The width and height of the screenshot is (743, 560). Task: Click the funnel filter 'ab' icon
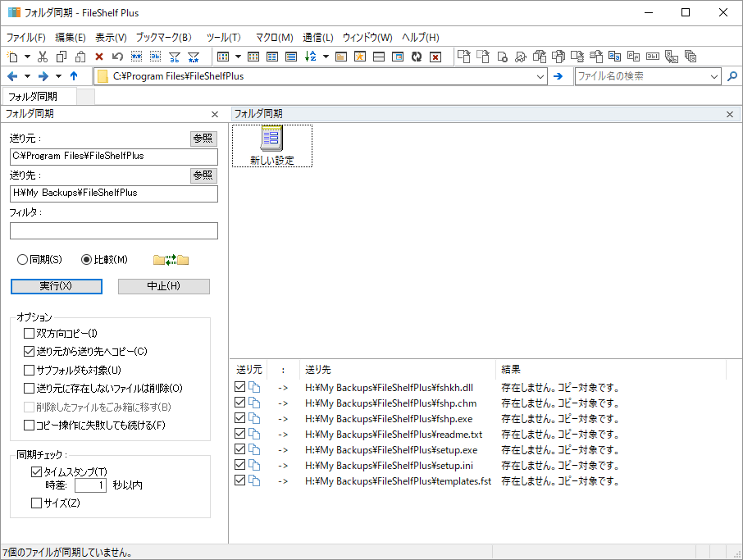[x=175, y=57]
